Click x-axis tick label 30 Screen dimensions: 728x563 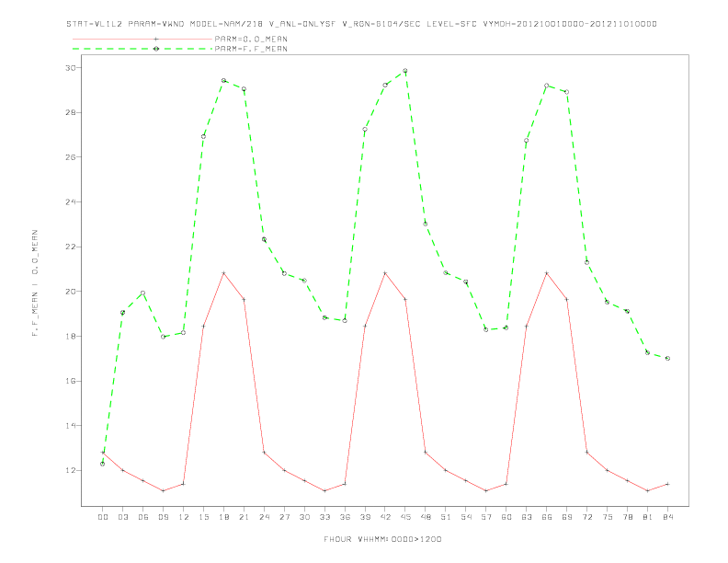pos(304,517)
